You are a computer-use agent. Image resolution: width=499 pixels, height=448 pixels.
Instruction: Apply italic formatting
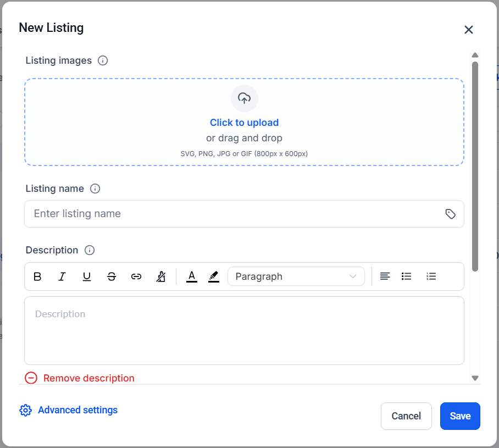(62, 276)
